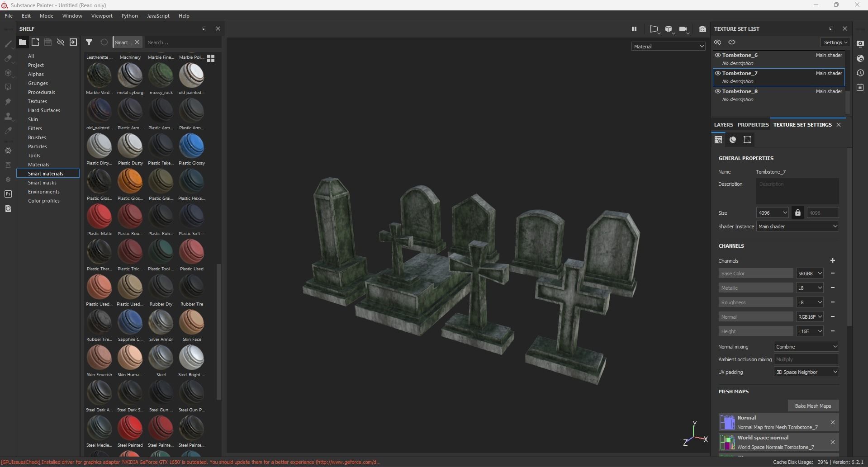Open the Material viewport mode dropdown
The image size is (868, 467).
tap(669, 46)
